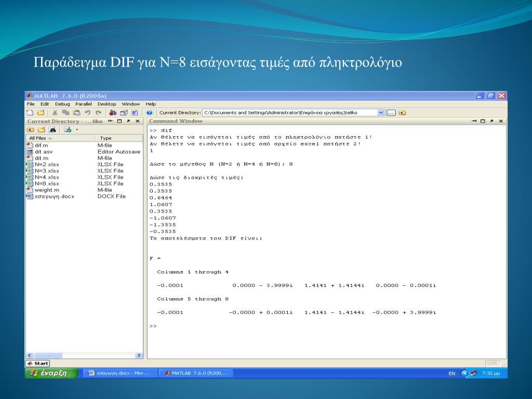Maximize the Command Window panel

483,121
